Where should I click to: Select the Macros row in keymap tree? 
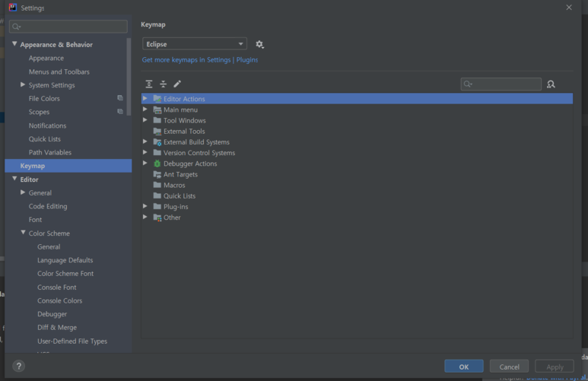click(x=357, y=186)
